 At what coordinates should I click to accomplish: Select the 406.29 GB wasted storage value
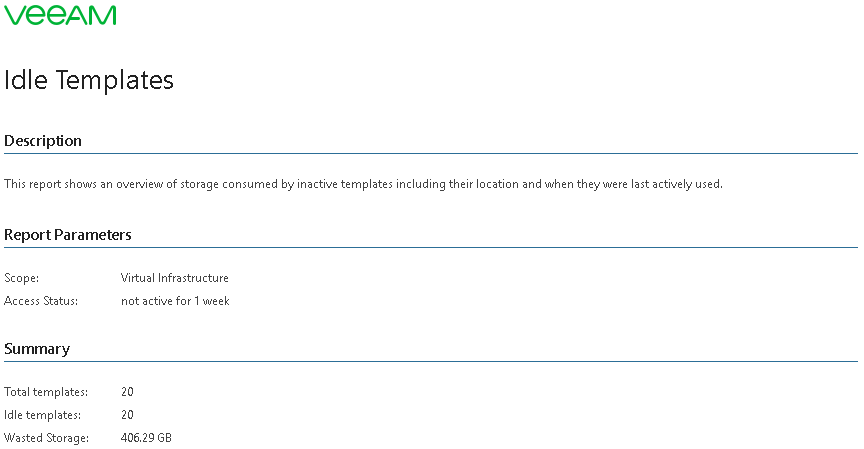(x=147, y=439)
